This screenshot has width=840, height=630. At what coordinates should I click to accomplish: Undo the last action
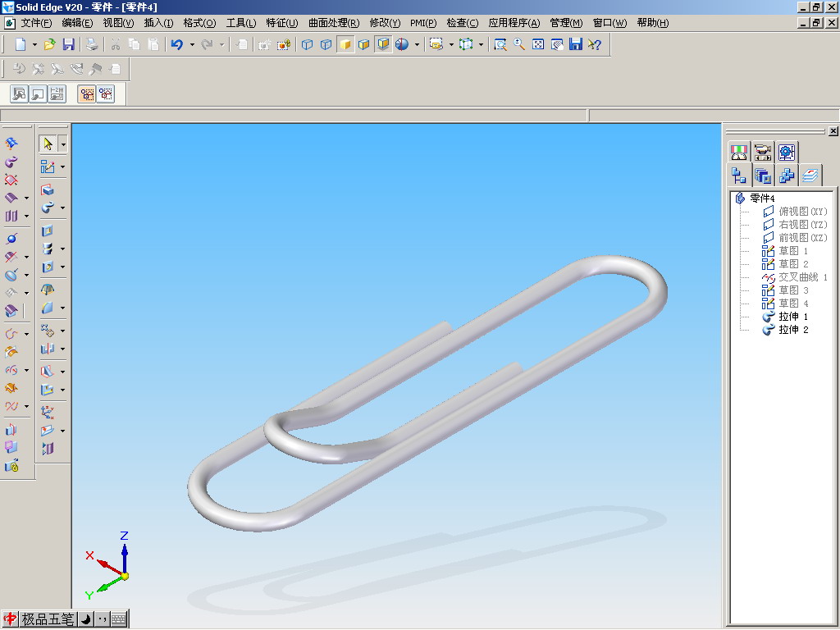177,44
